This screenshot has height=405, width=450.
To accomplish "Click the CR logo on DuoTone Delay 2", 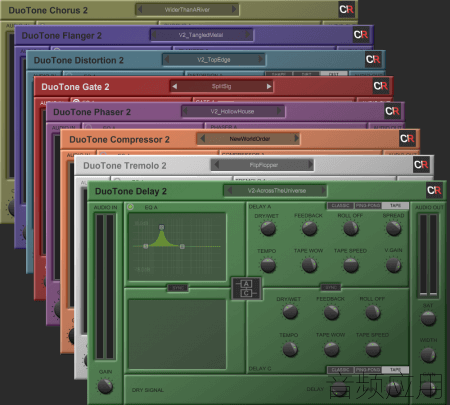I will (434, 190).
